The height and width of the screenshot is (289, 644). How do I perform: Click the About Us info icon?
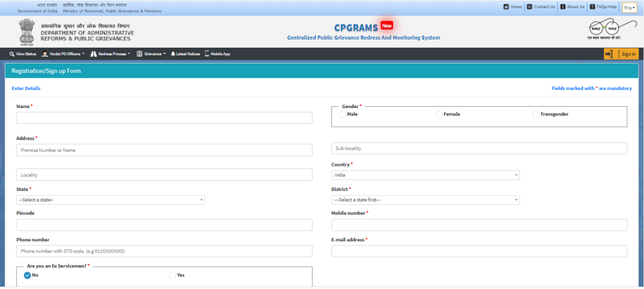pos(563,7)
